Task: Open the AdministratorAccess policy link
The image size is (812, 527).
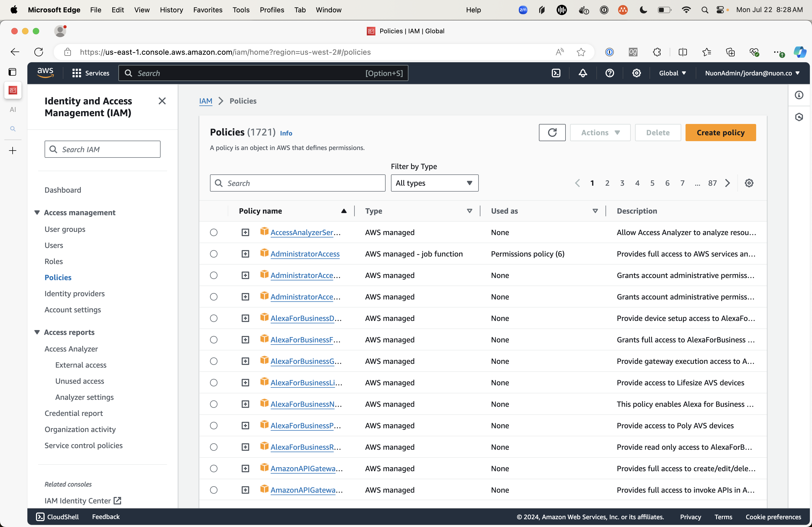Action: [305, 254]
